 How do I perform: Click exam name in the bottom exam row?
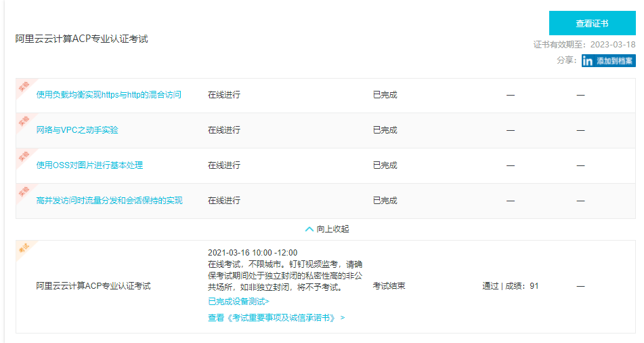[93, 286]
